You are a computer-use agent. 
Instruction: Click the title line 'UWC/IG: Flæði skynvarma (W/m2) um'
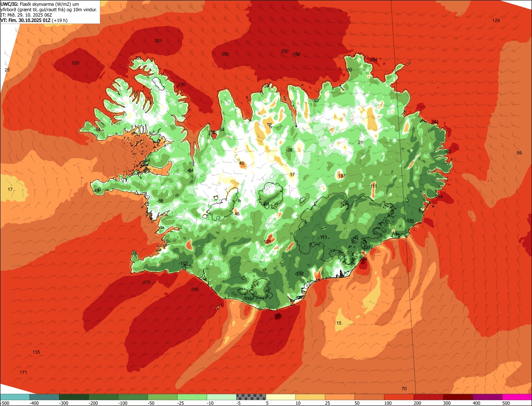[39, 4]
